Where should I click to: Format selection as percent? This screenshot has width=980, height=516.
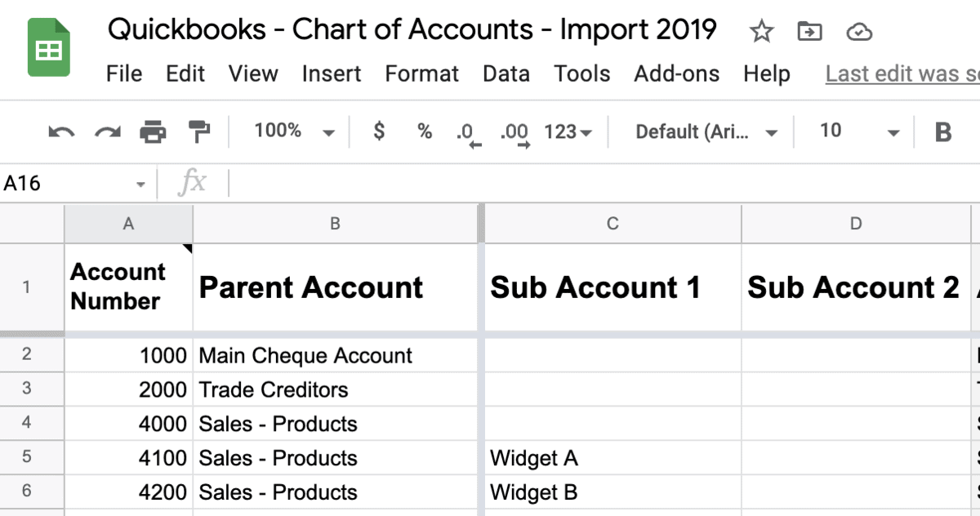(424, 131)
